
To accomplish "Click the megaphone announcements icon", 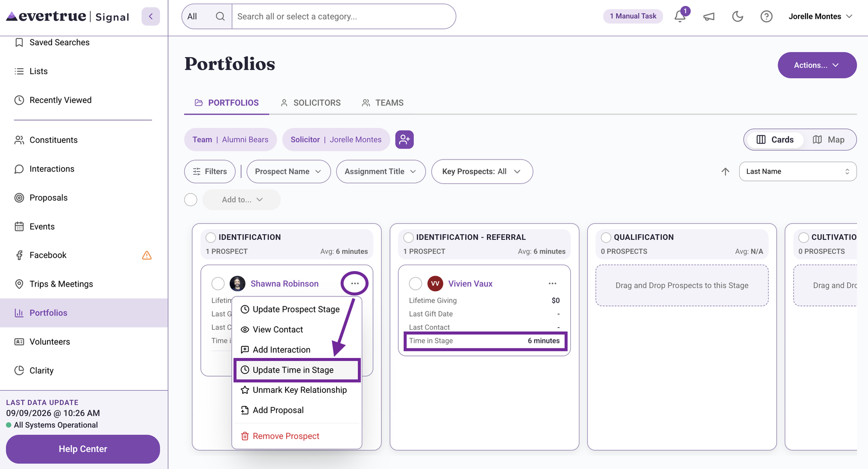I will 709,17.
